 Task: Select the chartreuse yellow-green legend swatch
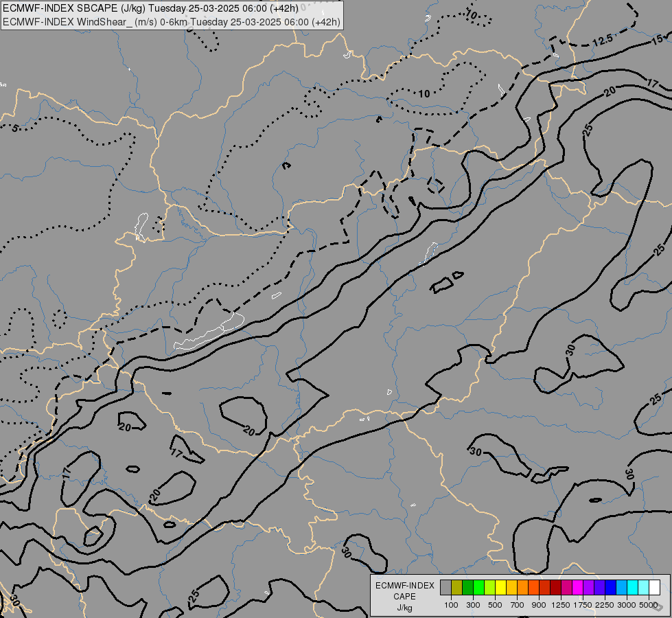tap(490, 587)
